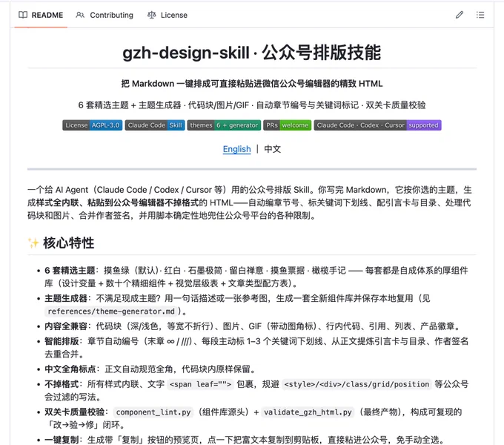Click the 主题生成器 bullet label
The width and height of the screenshot is (504, 445).
(66, 298)
